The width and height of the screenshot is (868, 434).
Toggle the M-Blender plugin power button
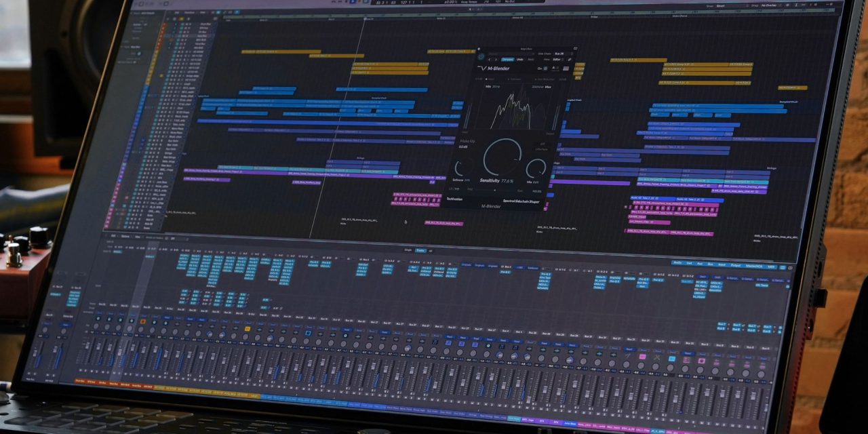(x=481, y=56)
